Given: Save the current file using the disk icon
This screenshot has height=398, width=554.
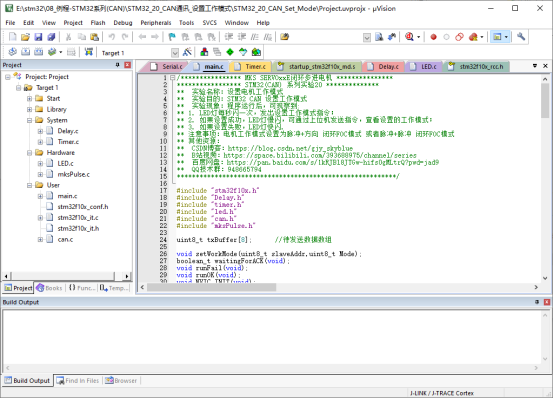Looking at the screenshot, I should [38, 37].
